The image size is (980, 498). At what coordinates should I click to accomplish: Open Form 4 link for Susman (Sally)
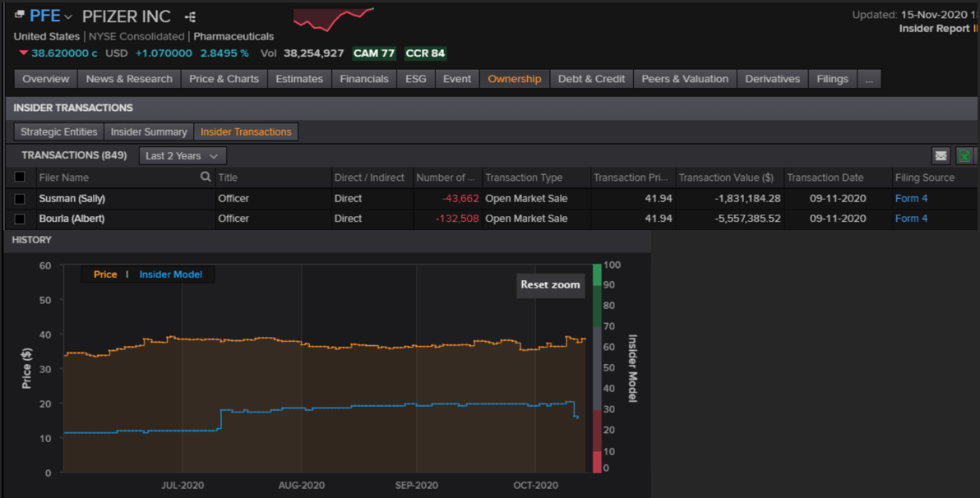click(911, 199)
